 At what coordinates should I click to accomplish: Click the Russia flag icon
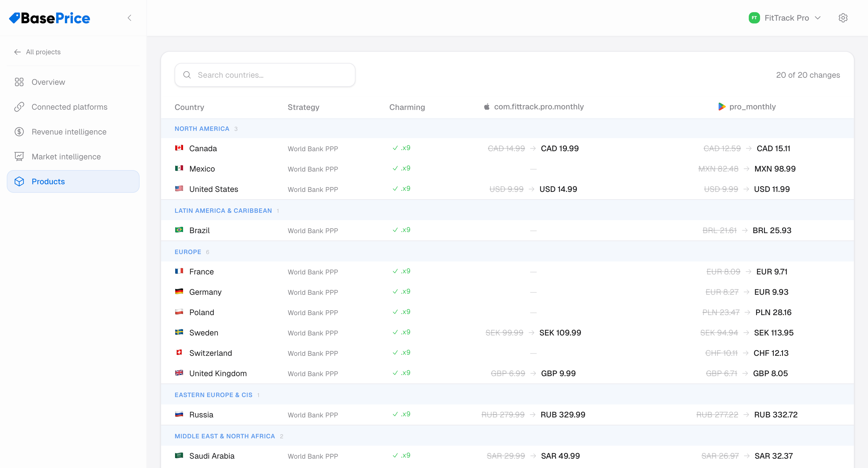point(179,414)
